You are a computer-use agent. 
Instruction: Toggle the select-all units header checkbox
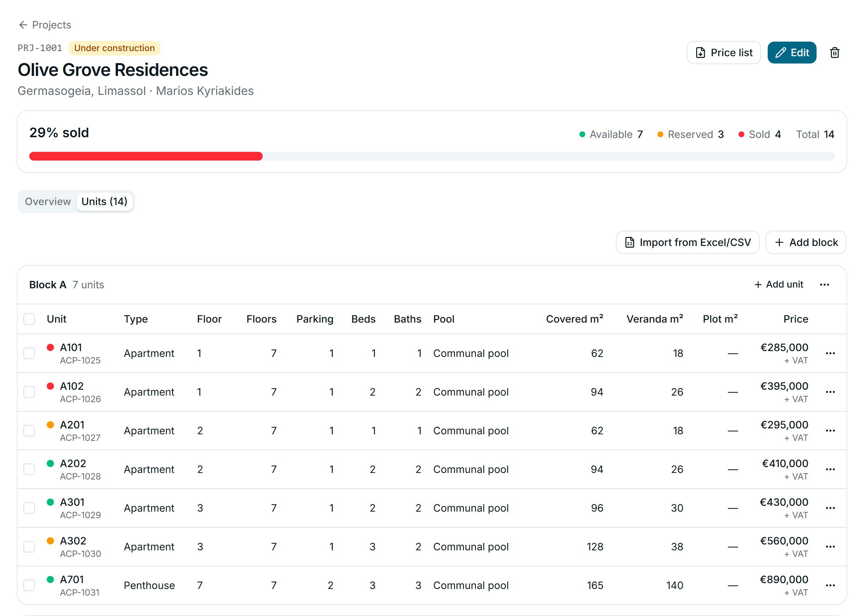click(29, 319)
